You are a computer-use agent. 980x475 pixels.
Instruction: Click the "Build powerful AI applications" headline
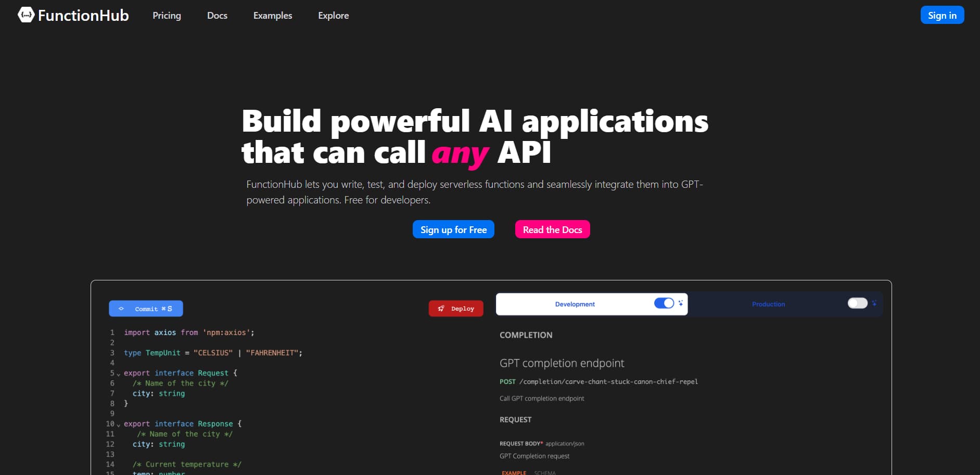coord(475,121)
